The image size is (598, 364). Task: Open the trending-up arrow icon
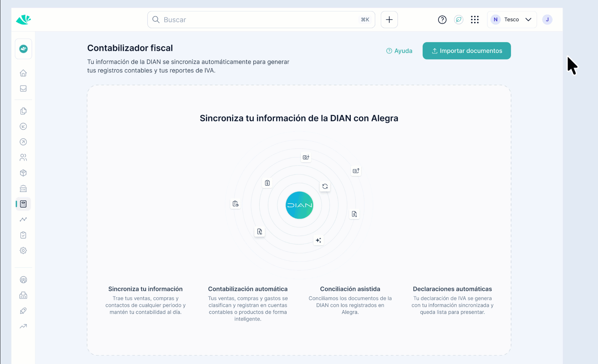tap(23, 326)
